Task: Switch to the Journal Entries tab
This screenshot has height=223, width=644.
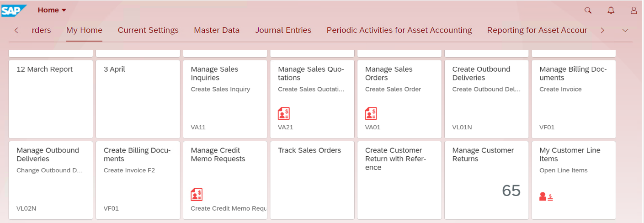Action: click(283, 30)
